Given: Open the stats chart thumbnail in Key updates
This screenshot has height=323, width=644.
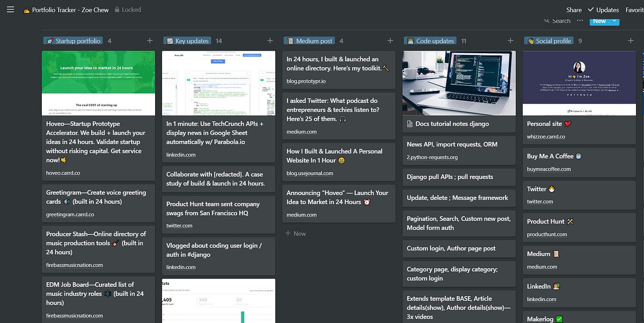Looking at the screenshot, I should (x=218, y=300).
